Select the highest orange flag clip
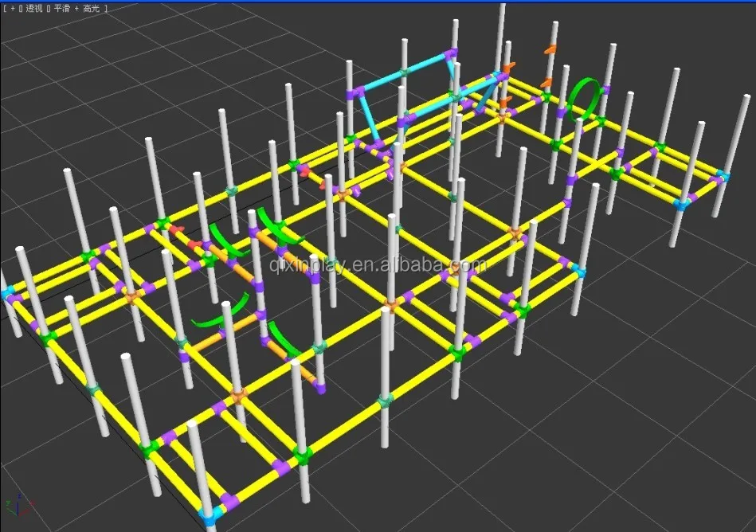The width and height of the screenshot is (756, 532). (x=549, y=49)
